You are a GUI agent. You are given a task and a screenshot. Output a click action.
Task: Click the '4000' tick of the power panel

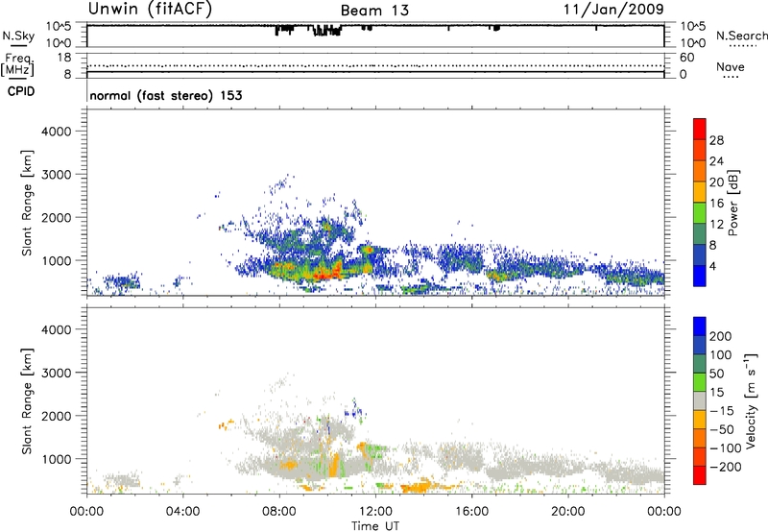pos(57,132)
